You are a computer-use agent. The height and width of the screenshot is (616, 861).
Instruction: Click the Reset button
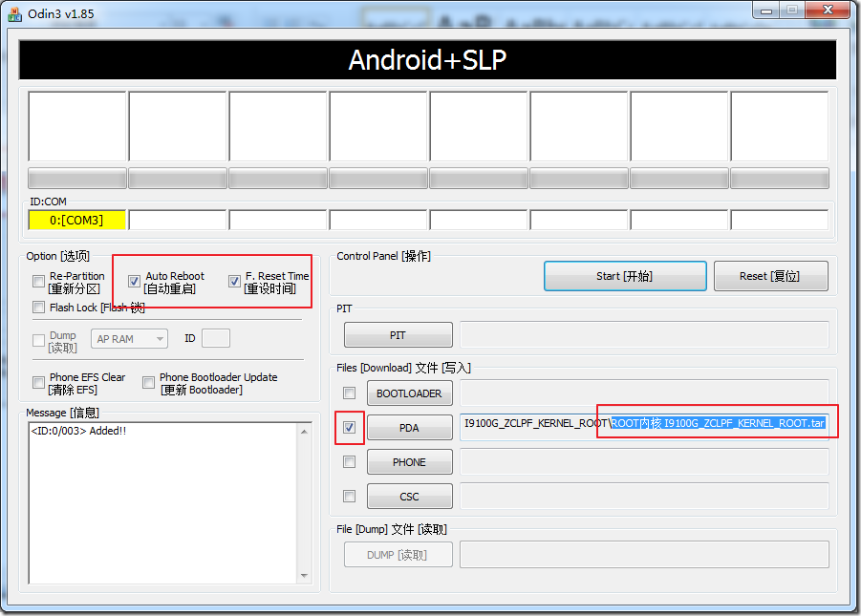pyautogui.click(x=770, y=276)
